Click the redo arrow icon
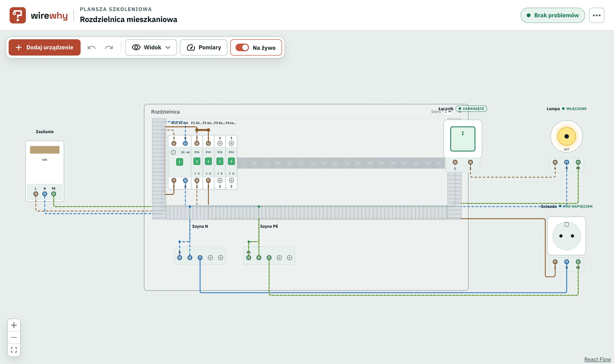 click(109, 47)
